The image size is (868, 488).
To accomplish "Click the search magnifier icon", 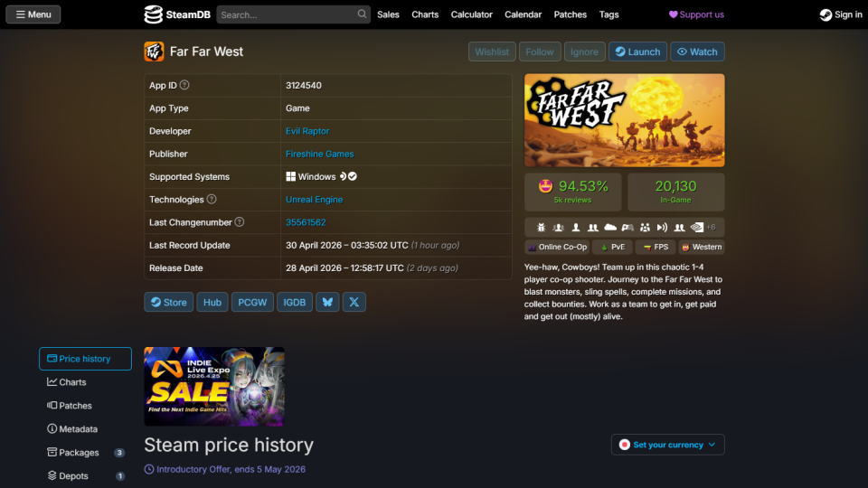I will click(x=363, y=14).
